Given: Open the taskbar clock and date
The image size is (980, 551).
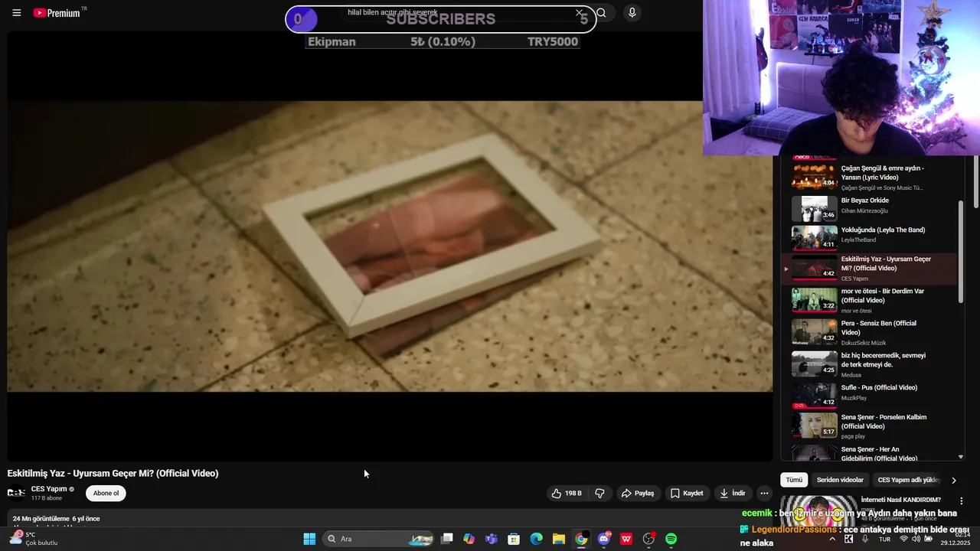Looking at the screenshot, I should point(955,539).
